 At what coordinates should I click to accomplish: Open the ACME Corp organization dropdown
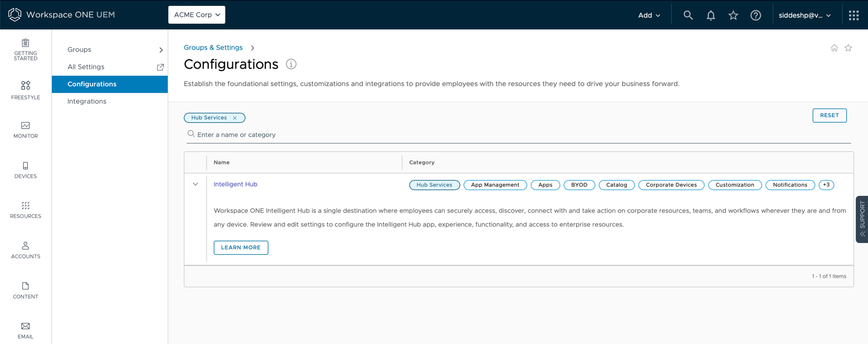pyautogui.click(x=197, y=15)
